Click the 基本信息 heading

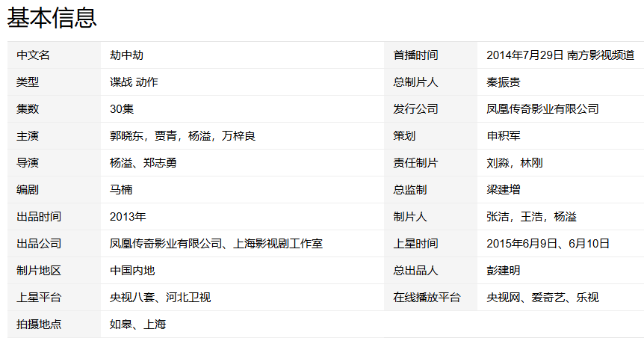pos(52,17)
